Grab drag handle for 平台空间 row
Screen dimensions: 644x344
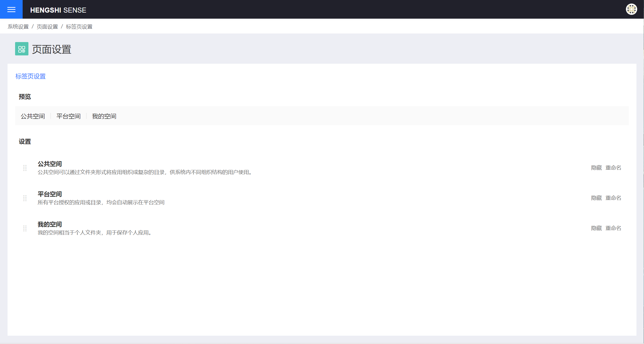(25, 198)
